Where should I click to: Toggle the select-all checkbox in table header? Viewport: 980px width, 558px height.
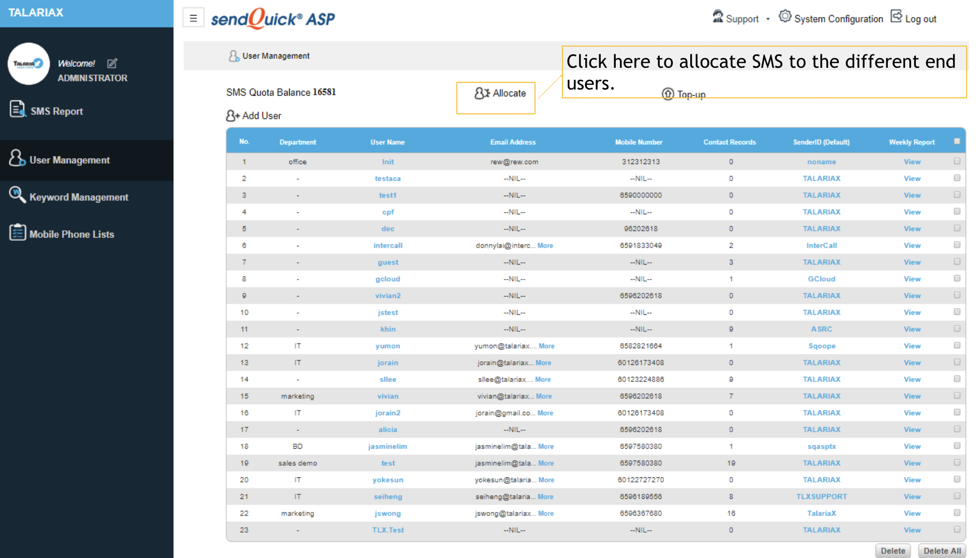click(957, 141)
